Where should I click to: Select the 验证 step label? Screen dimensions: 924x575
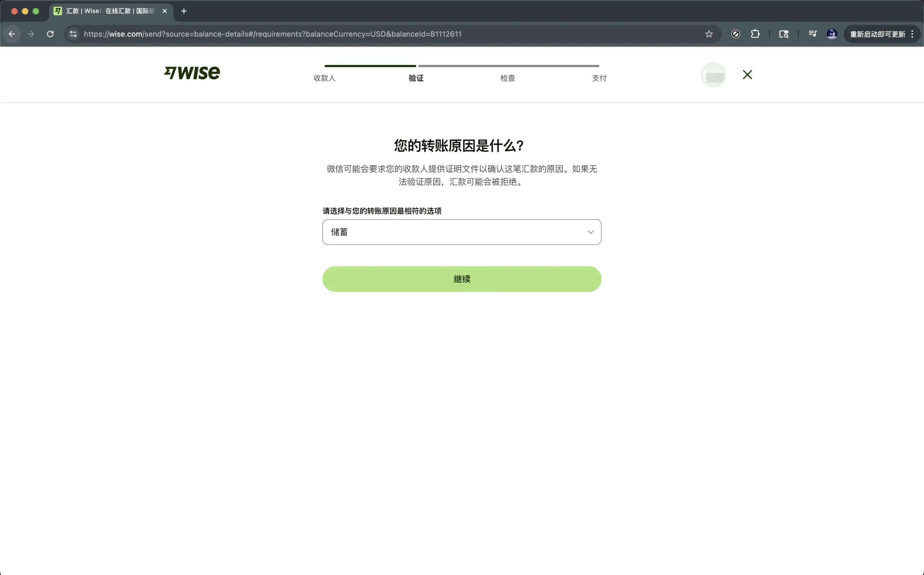[416, 78]
